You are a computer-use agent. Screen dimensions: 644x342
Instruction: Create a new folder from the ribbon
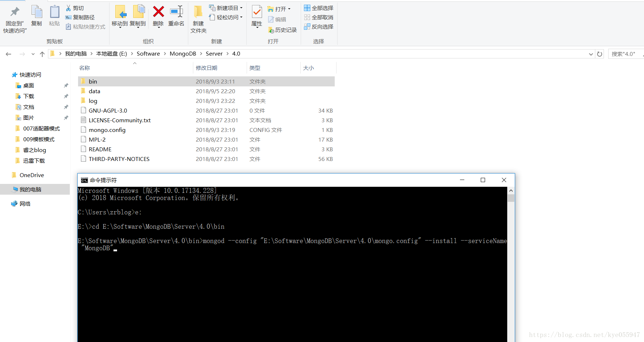point(198,20)
